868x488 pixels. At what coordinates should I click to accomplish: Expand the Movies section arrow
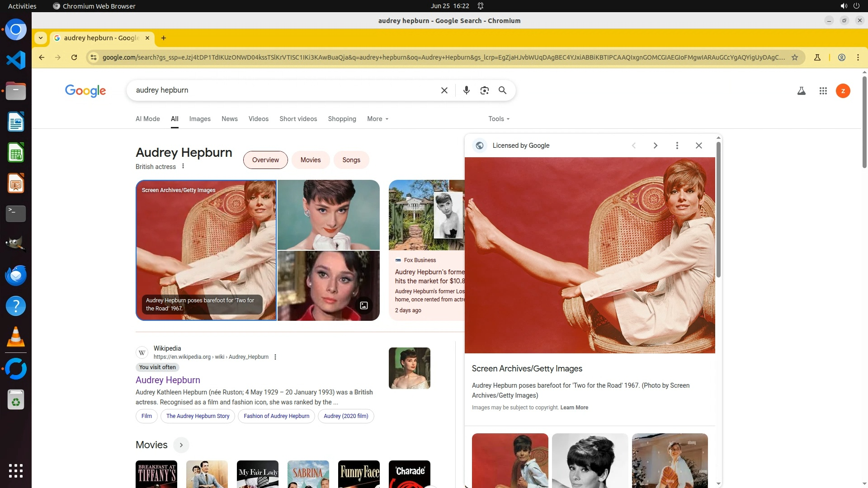click(x=181, y=445)
